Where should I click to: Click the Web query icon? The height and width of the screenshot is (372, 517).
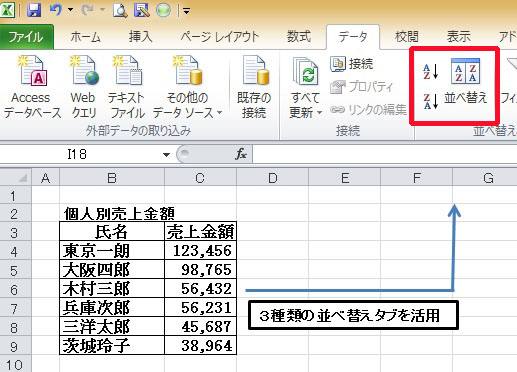coord(84,70)
